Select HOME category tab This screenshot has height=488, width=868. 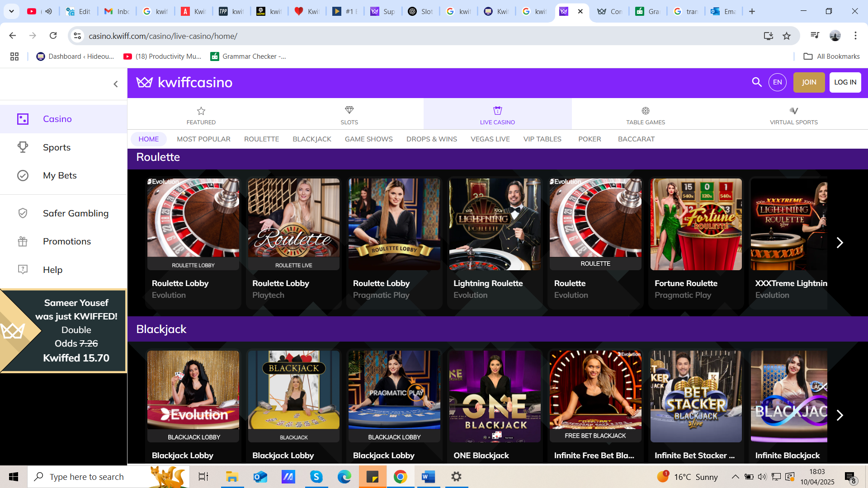(149, 139)
